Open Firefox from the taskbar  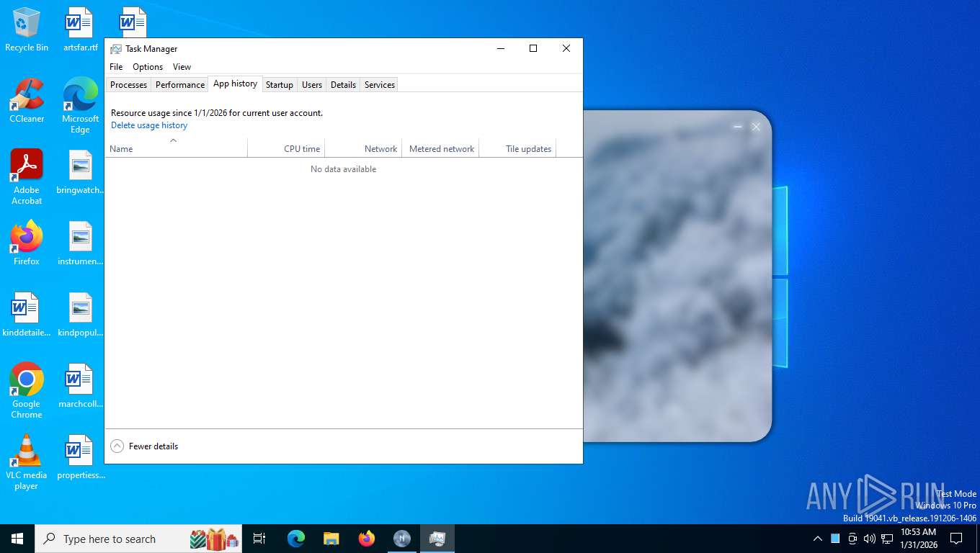[367, 539]
